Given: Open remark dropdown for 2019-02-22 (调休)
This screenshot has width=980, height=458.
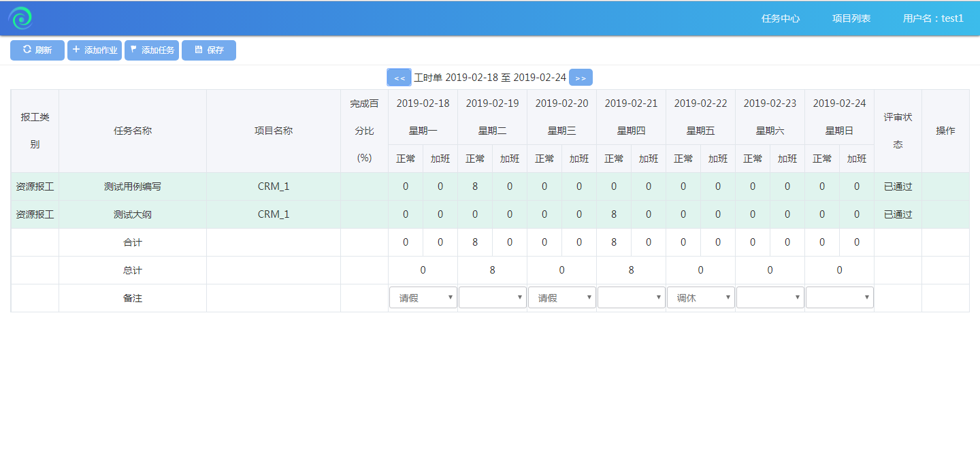Looking at the screenshot, I should 700,297.
